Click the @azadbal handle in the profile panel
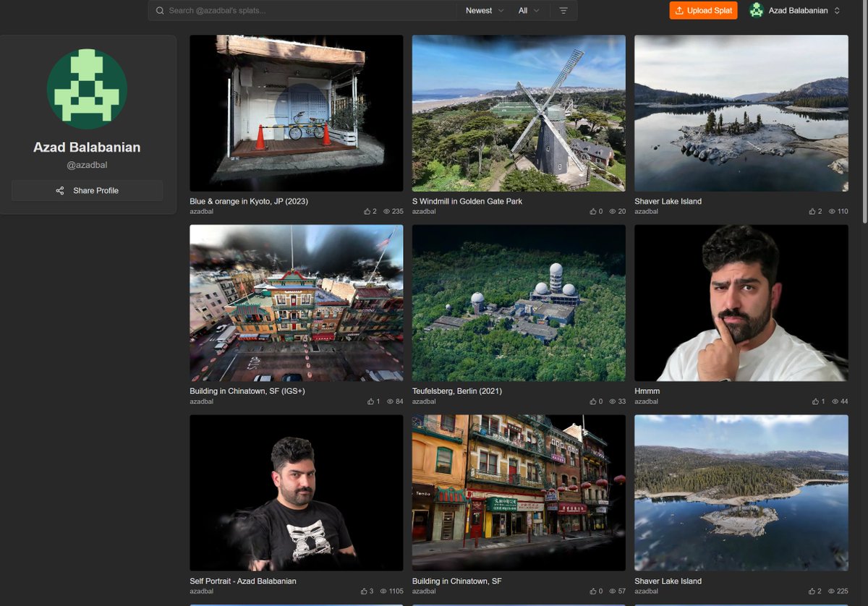 [87, 164]
